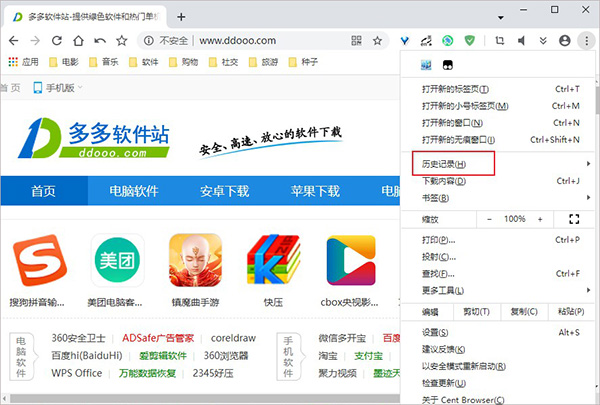The width and height of the screenshot is (600, 405).
Task: Click the green shield extension icon
Action: click(470, 41)
